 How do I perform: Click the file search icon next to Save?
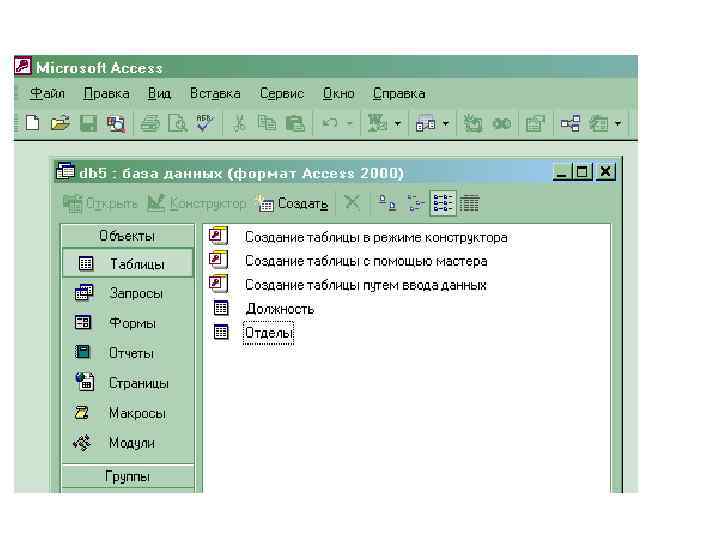coord(116,123)
